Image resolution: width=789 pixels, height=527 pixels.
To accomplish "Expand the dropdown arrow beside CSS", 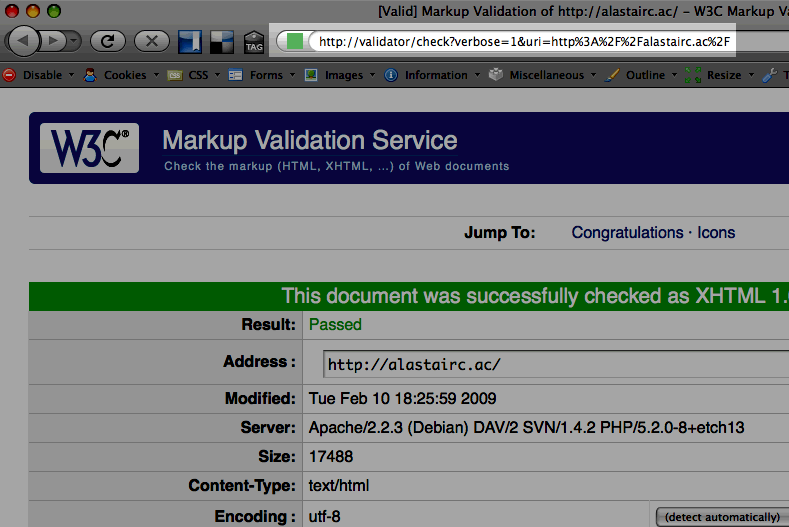I will tap(217, 75).
